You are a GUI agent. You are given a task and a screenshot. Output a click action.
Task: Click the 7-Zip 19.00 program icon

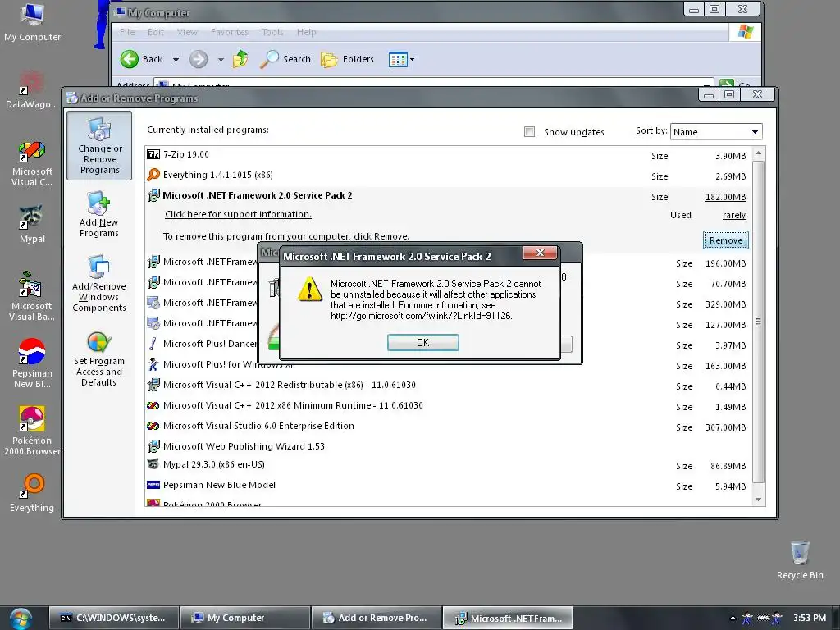(x=153, y=154)
